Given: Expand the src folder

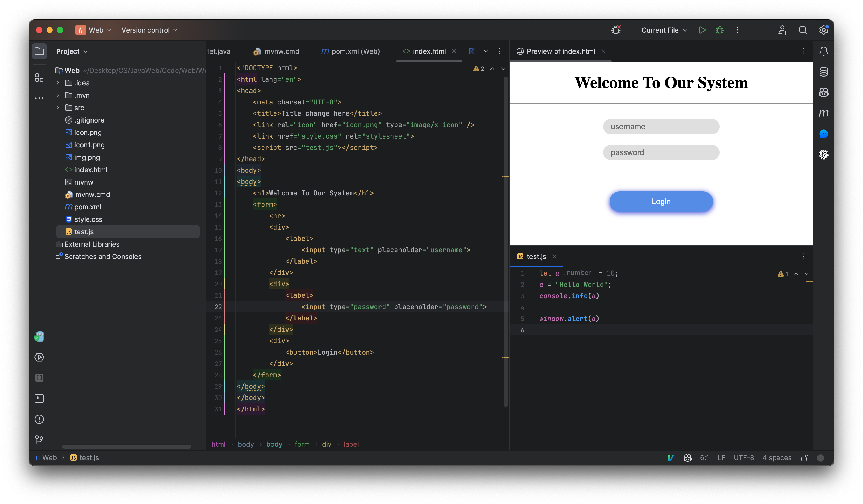Looking at the screenshot, I should (x=58, y=108).
